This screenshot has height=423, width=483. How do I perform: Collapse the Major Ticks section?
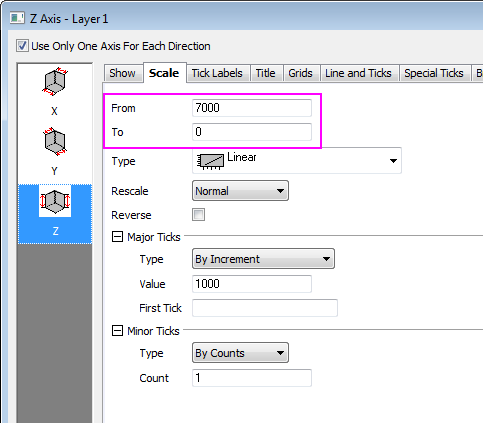[x=117, y=237]
